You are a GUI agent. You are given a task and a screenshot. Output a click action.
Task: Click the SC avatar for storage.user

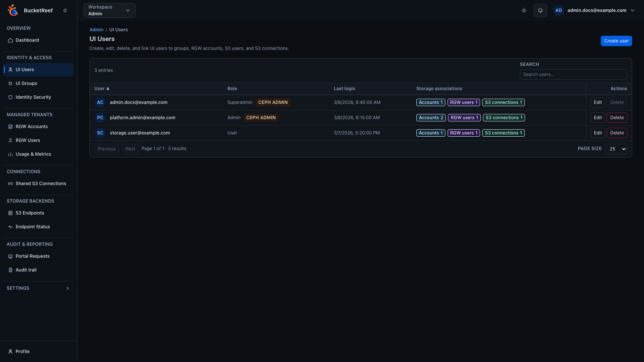[100, 133]
